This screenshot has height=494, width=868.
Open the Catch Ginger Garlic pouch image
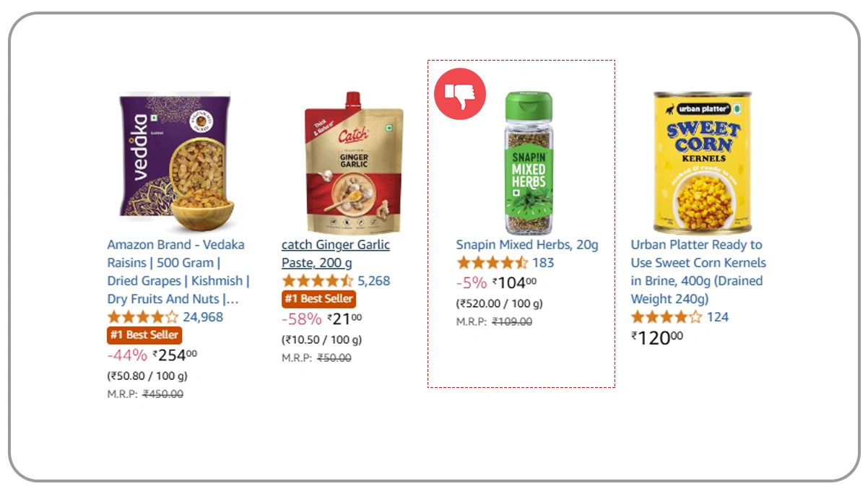click(353, 162)
